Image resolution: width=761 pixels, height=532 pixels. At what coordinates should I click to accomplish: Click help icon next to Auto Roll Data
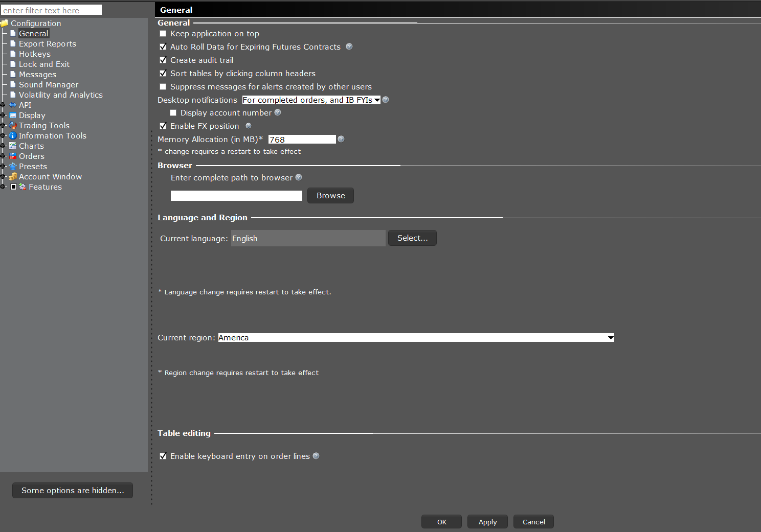pos(349,47)
